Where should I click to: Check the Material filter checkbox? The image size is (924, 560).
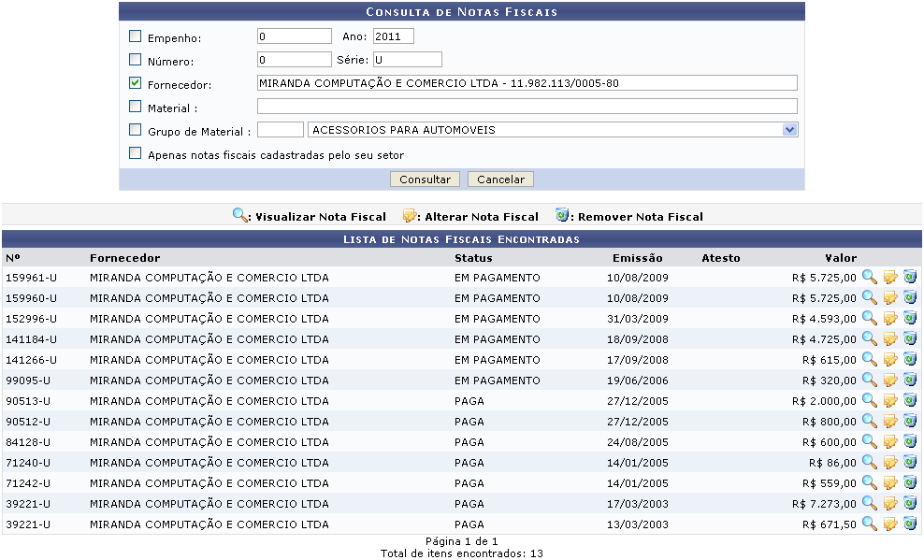tap(135, 107)
